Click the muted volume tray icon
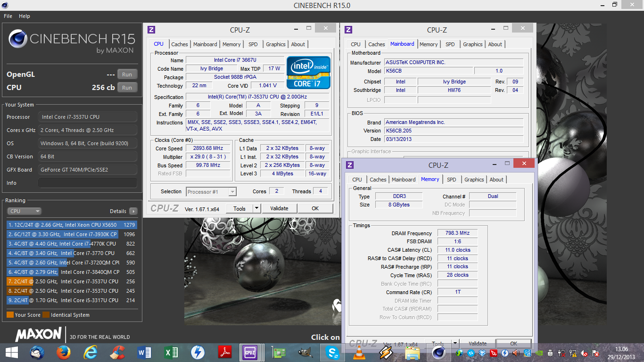The width and height of the screenshot is (644, 362). click(584, 353)
